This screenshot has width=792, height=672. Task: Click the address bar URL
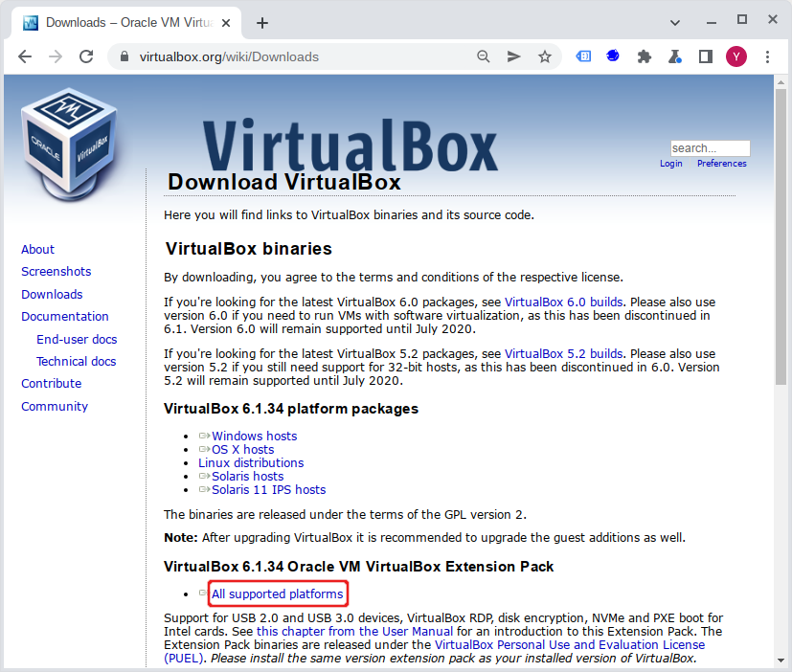pos(229,56)
